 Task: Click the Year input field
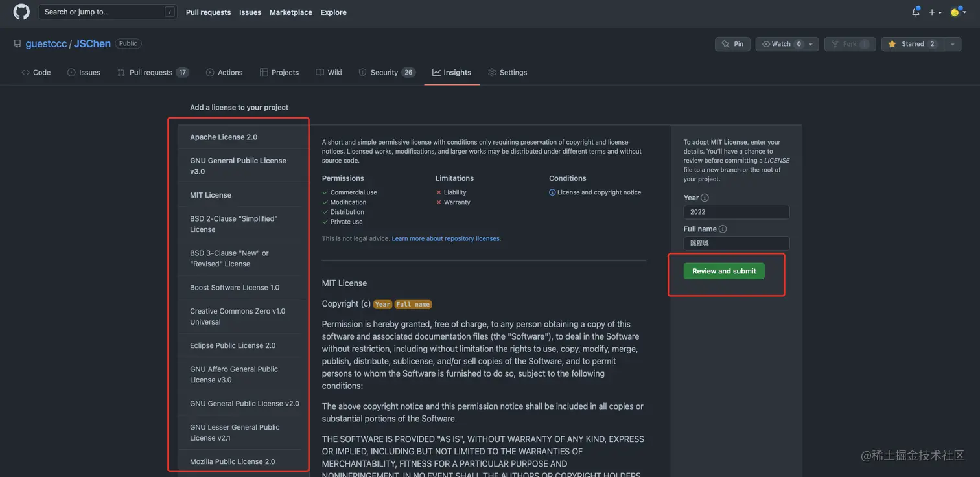click(x=736, y=212)
